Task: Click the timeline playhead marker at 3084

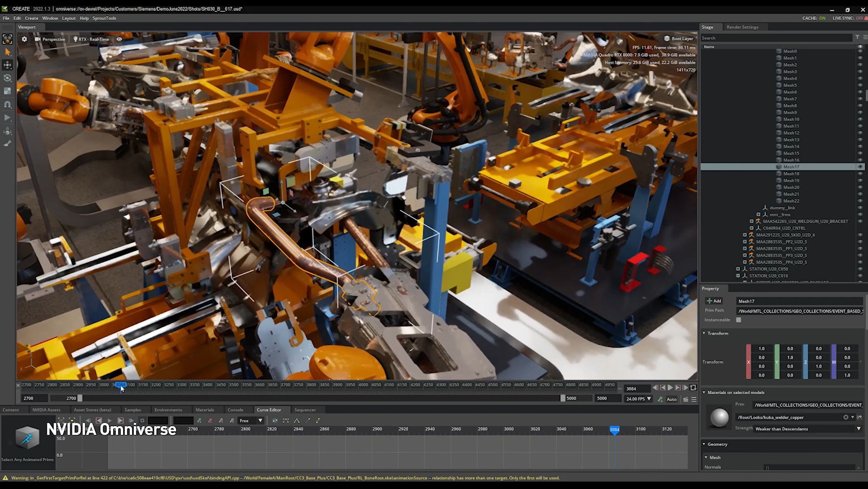Action: (120, 385)
